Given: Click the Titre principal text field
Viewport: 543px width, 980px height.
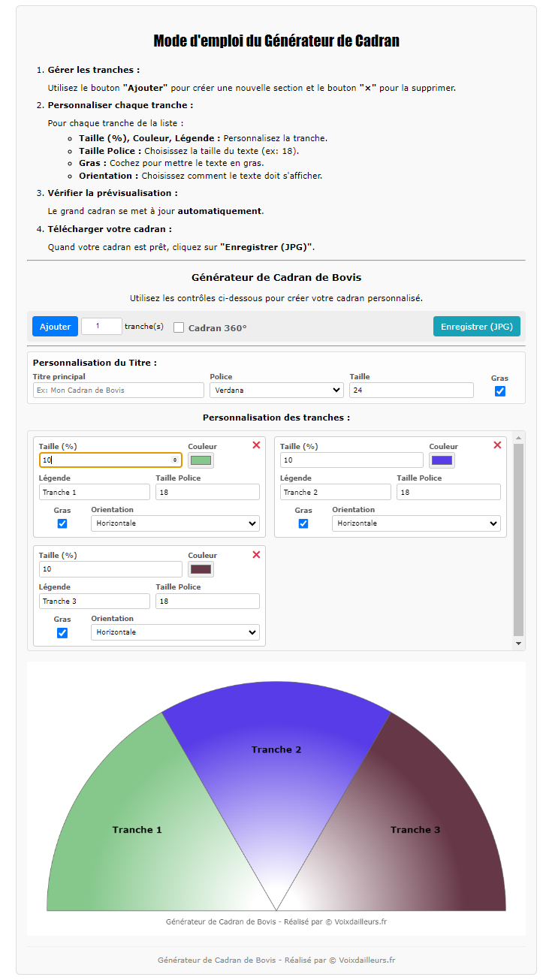Looking at the screenshot, I should 118,390.
